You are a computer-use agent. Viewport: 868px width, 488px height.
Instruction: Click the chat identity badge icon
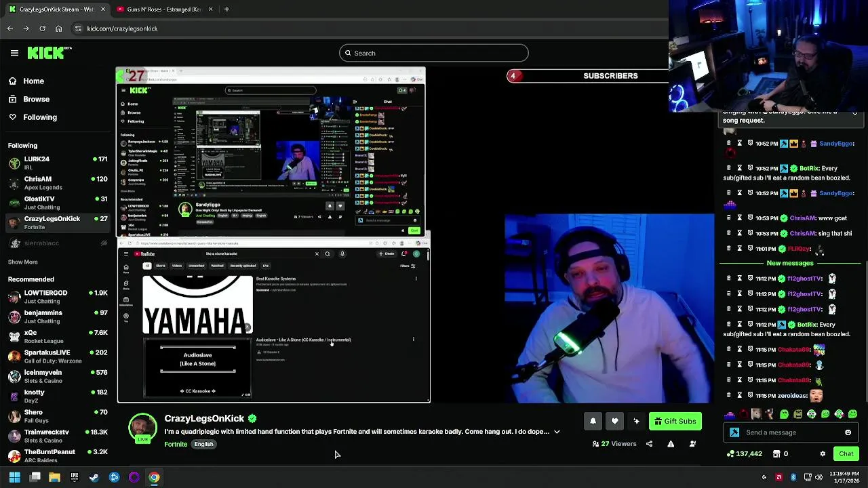tap(734, 432)
